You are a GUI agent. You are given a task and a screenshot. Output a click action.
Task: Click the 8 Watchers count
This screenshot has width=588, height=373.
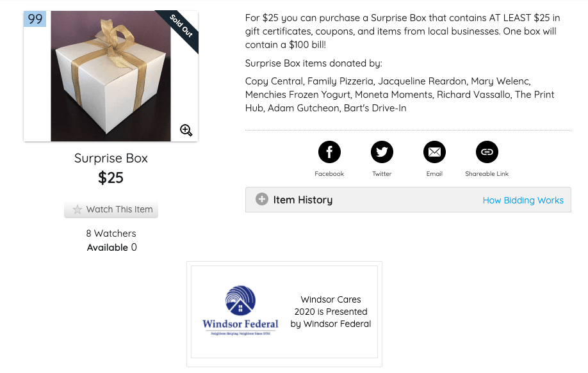111,234
